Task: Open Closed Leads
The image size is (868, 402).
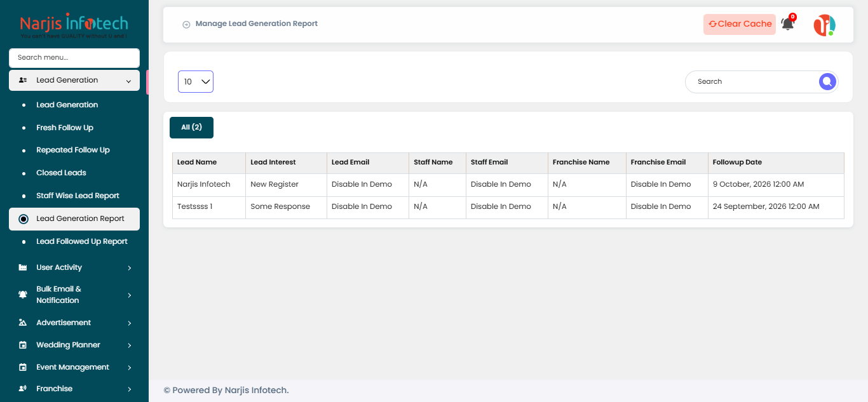Action: tap(61, 173)
